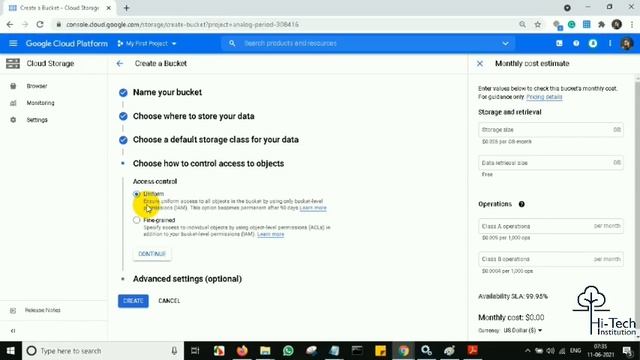Open the three-dot settings menu in header
This screenshot has width=640, height=360.
point(610,43)
